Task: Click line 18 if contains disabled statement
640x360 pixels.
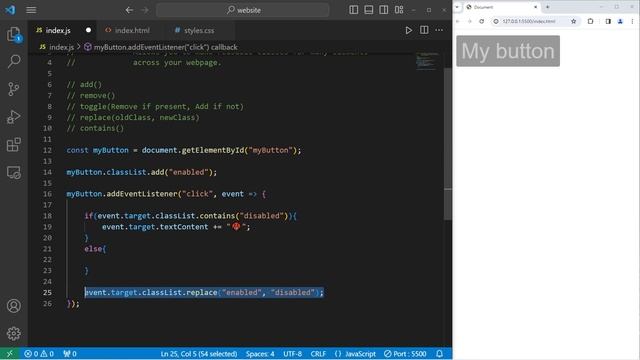Action: tap(190, 216)
